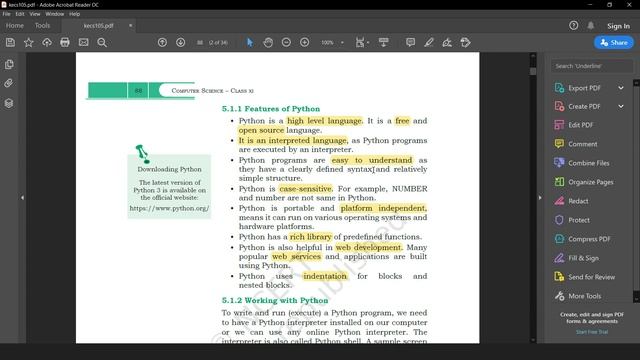Open the Find text magnifier icon
Image resolution: width=640 pixels, height=360 pixels.
click(x=102, y=42)
